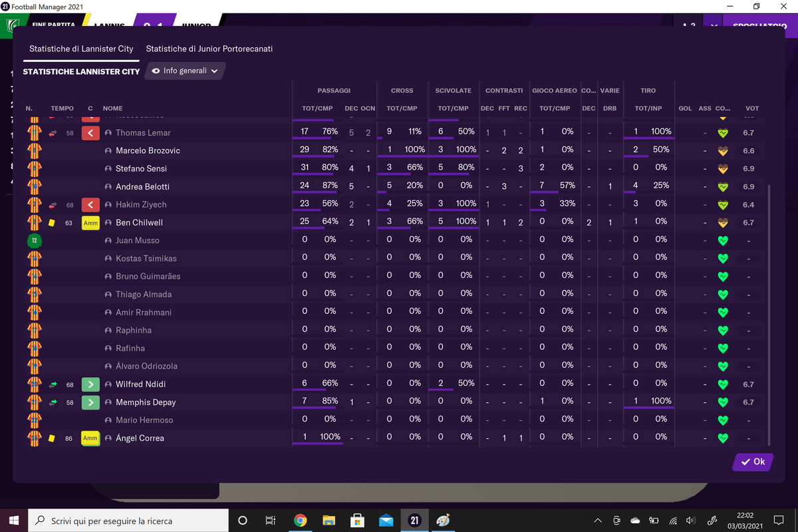Sort by the VOT rating column header
The width and height of the screenshot is (798, 532).
(752, 108)
